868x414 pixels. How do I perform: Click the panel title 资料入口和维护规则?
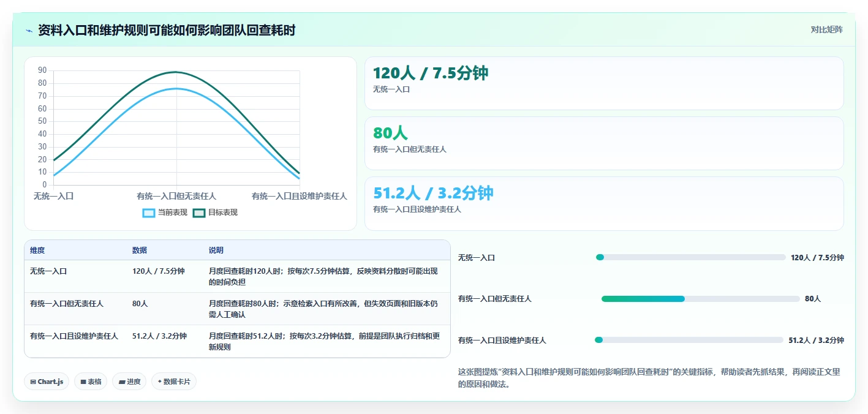click(167, 30)
